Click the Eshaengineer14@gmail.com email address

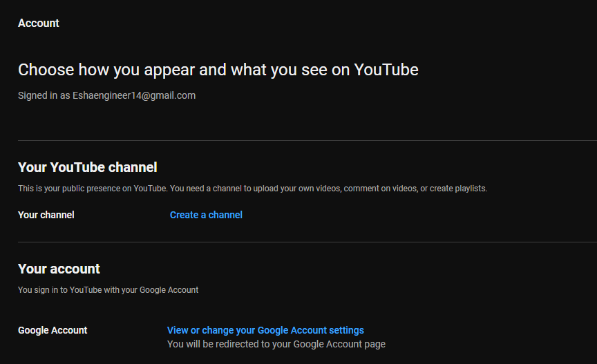pos(134,95)
